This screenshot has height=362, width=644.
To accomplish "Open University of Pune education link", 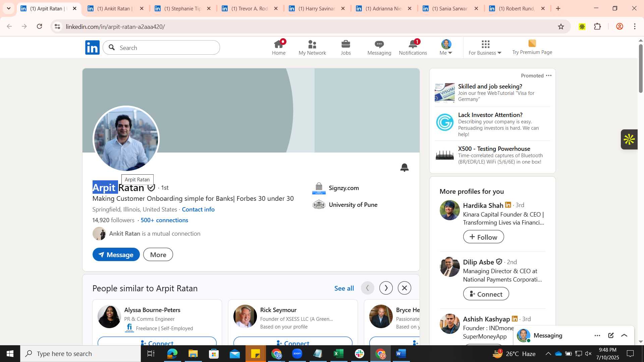I will pos(345,205).
